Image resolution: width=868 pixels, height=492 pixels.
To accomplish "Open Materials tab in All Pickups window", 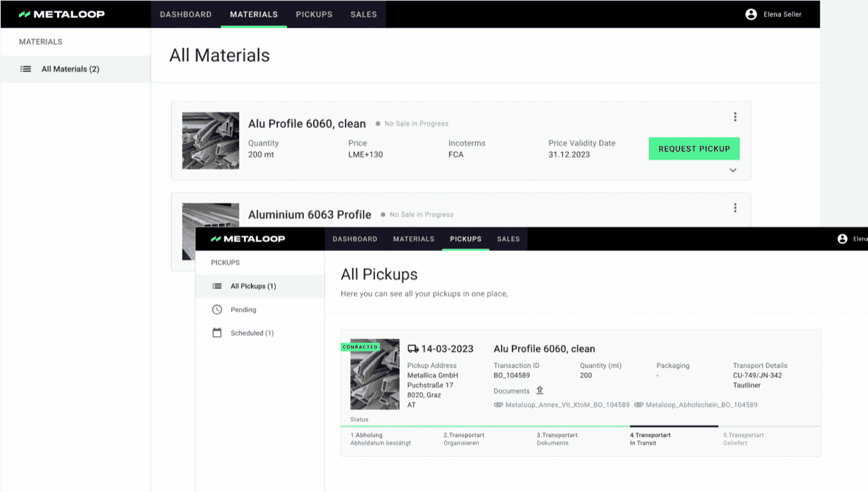I will click(x=414, y=239).
